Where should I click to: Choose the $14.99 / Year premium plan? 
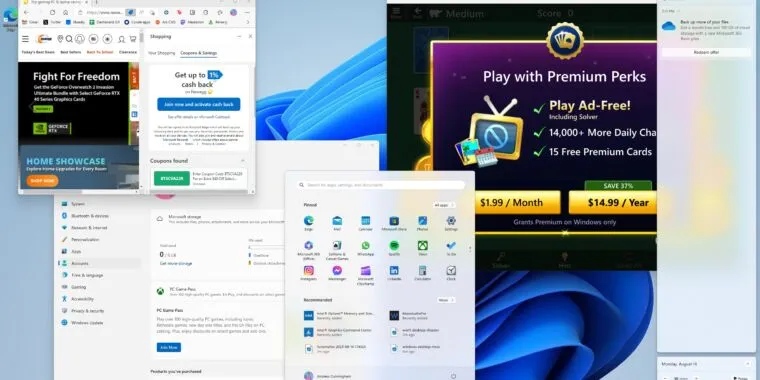613,202
